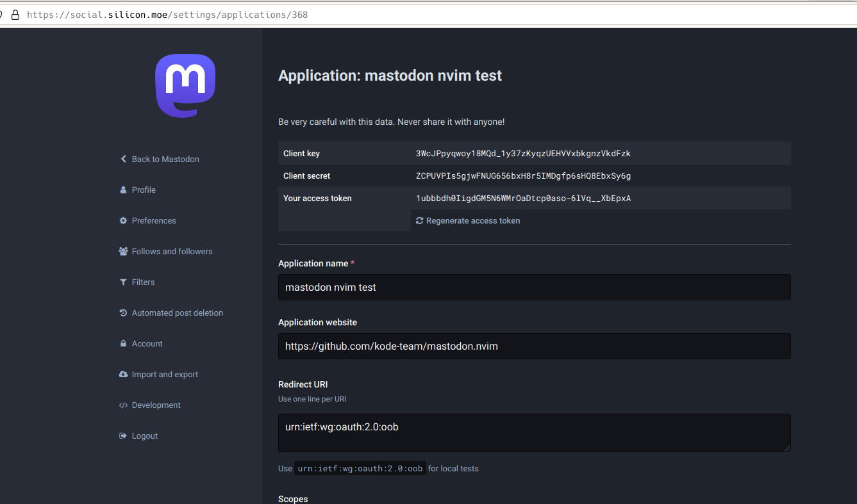This screenshot has width=857, height=504.
Task: Go back to Mastodon
Action: click(x=165, y=159)
